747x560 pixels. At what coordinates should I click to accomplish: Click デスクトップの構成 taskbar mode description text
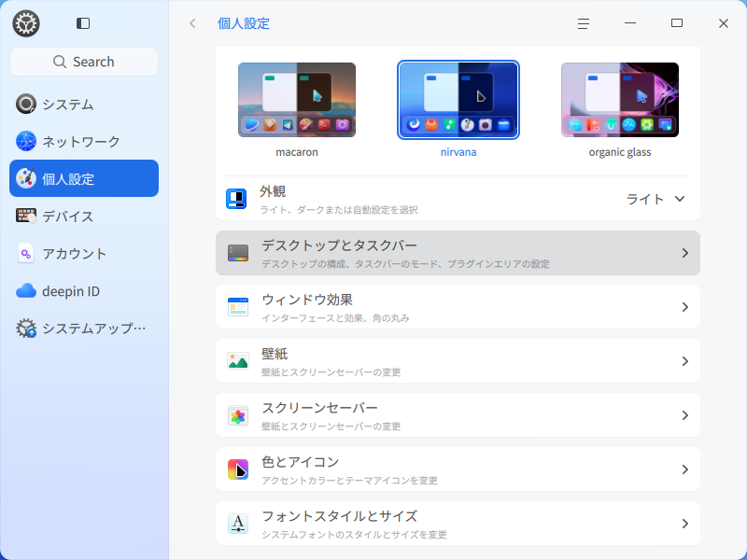pos(405,264)
